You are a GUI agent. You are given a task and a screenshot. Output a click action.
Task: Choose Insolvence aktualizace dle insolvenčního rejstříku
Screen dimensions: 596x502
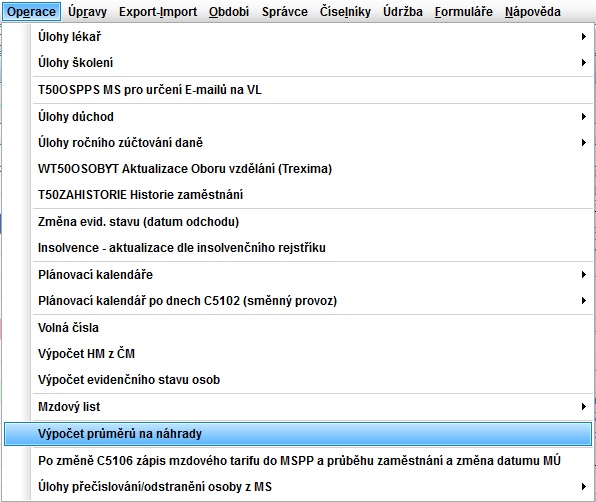(312, 248)
